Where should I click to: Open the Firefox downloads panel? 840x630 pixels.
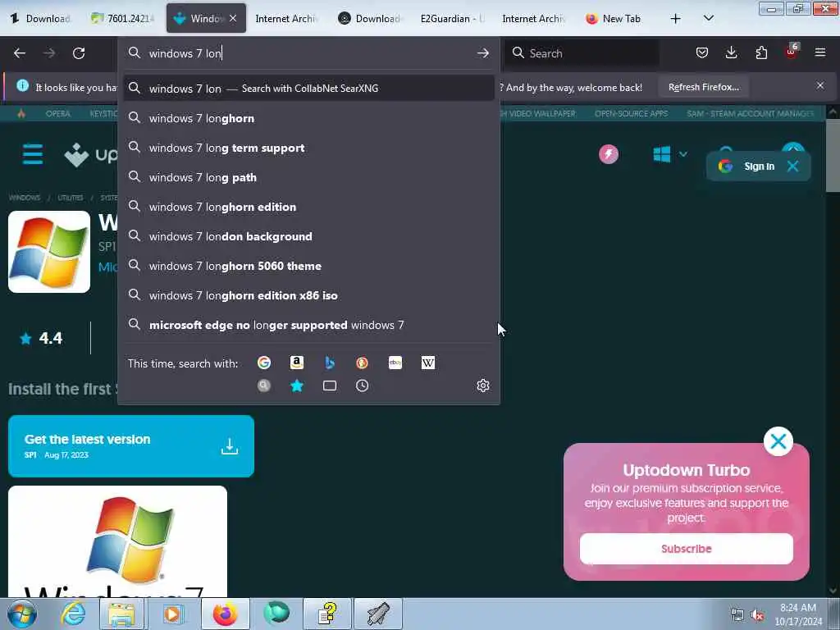(x=731, y=52)
